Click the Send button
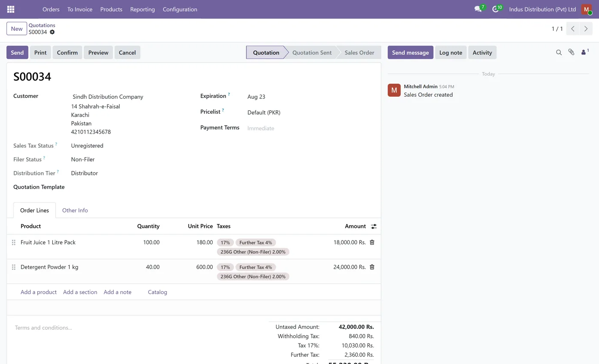The width and height of the screenshot is (599, 364). coord(17,53)
